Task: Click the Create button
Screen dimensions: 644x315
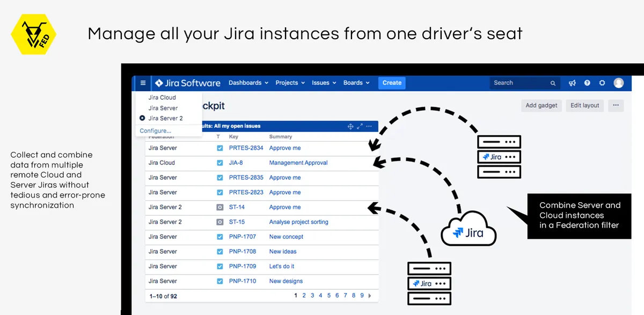Action: coord(392,83)
